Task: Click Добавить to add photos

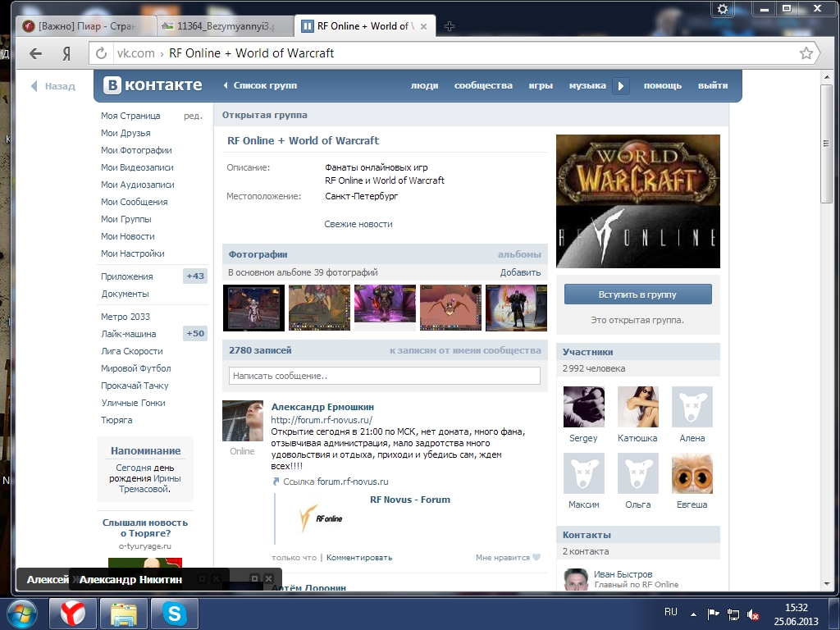Action: 520,272
